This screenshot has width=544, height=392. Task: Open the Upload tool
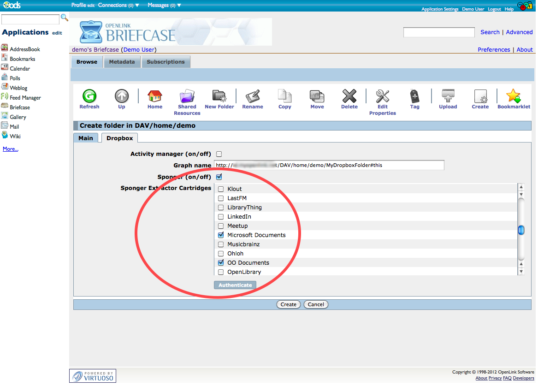coord(448,96)
